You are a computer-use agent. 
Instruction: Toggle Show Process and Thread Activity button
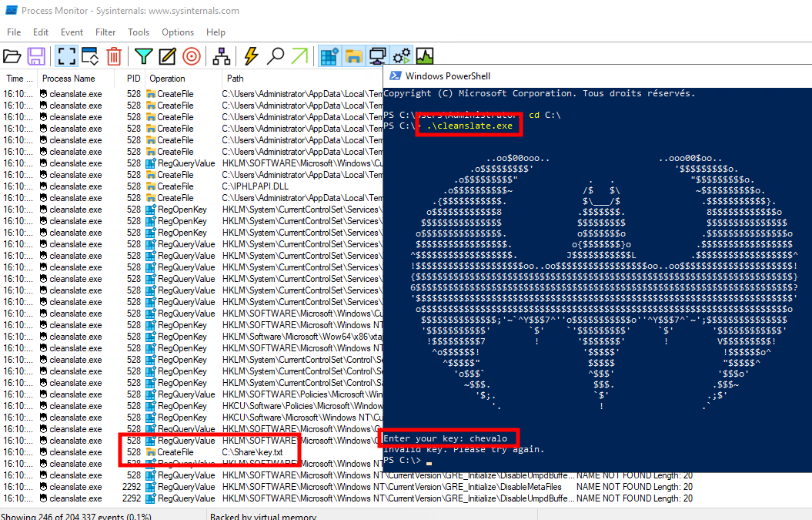pos(402,56)
